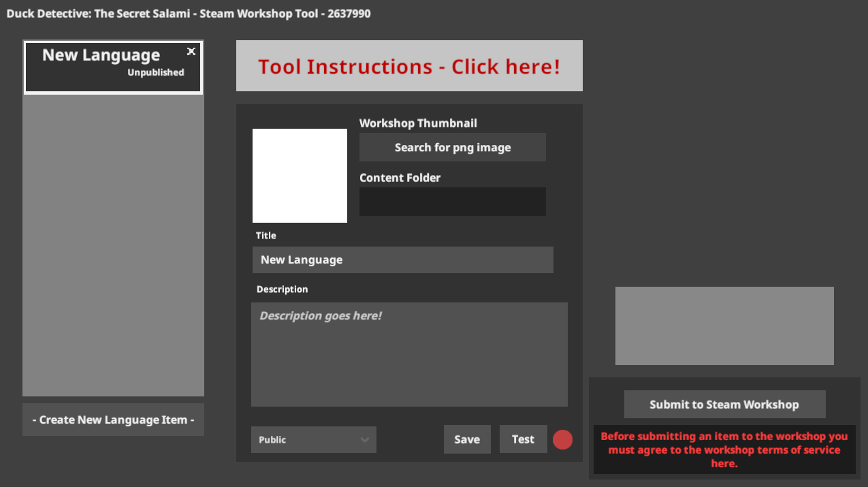Submit to Steam Workshop
This screenshot has height=487, width=868.
tap(724, 405)
